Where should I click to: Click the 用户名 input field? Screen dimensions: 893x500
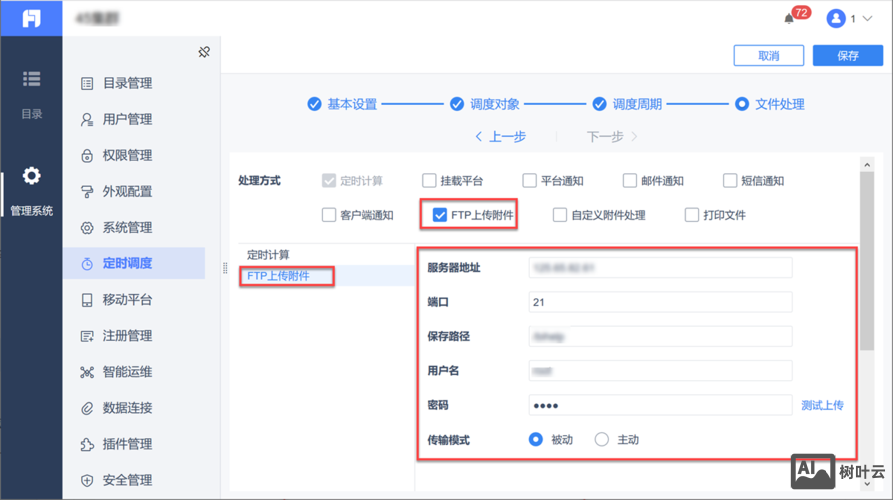660,371
